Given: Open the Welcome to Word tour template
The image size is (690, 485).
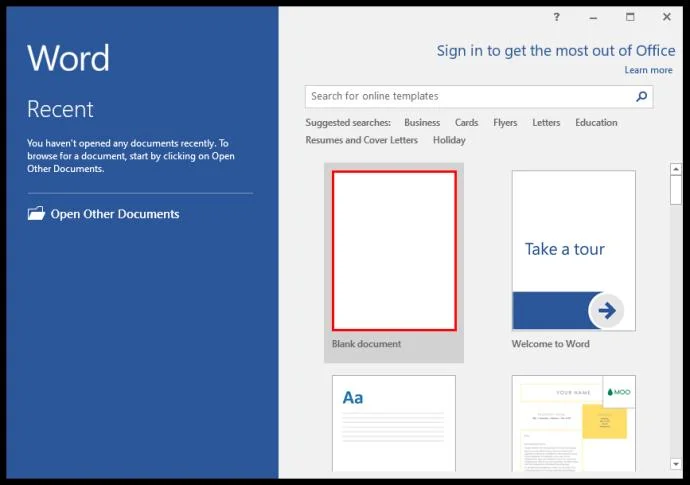Looking at the screenshot, I should [x=573, y=251].
